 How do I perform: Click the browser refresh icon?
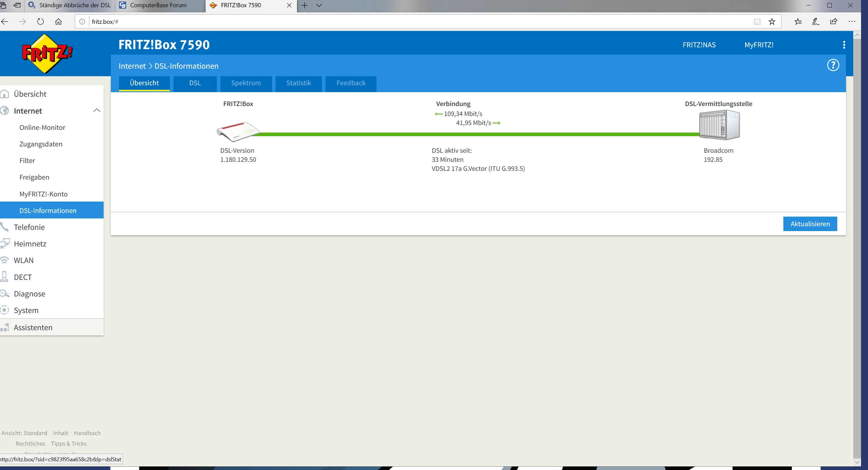pyautogui.click(x=40, y=22)
